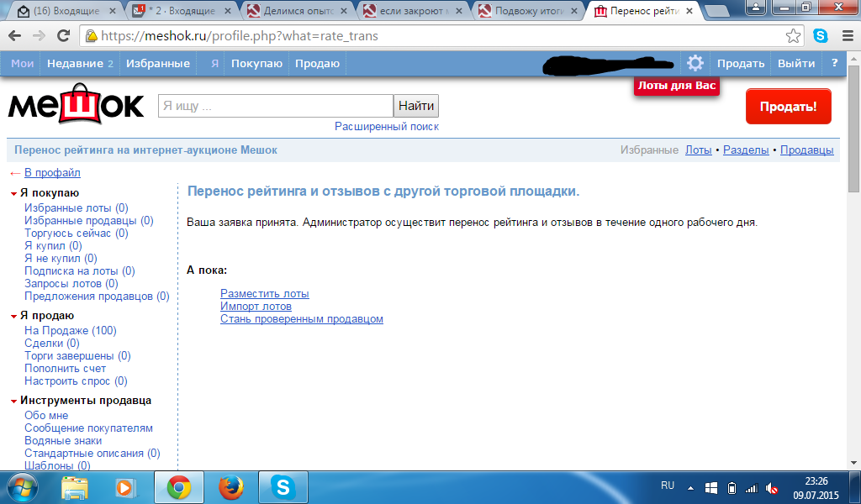The height and width of the screenshot is (504, 861).
Task: Click the browser Back arrow
Action: pos(15,36)
